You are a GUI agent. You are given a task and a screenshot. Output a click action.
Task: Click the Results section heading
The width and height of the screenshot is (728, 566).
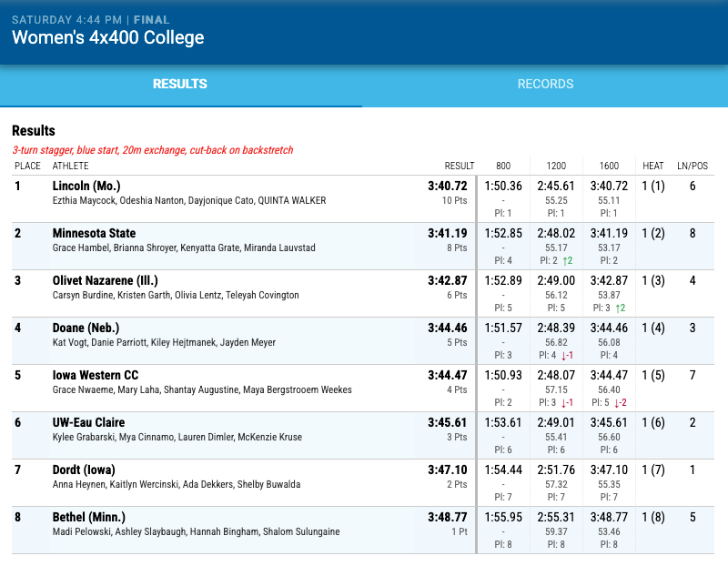34,131
